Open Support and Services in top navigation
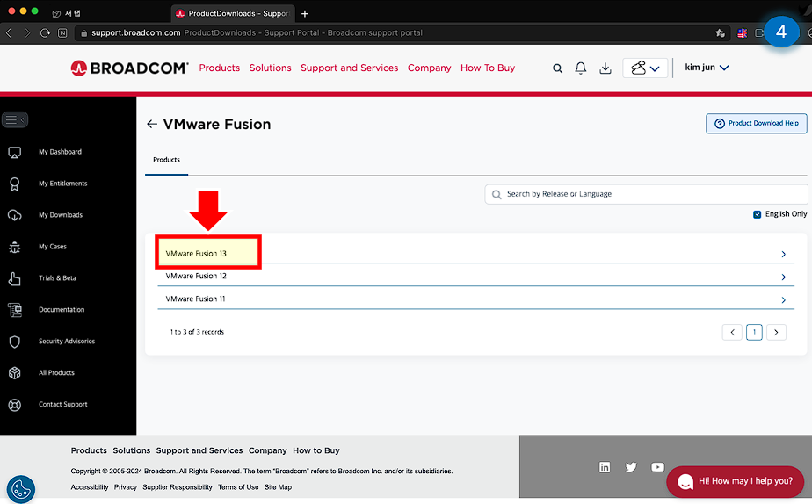 coord(350,68)
